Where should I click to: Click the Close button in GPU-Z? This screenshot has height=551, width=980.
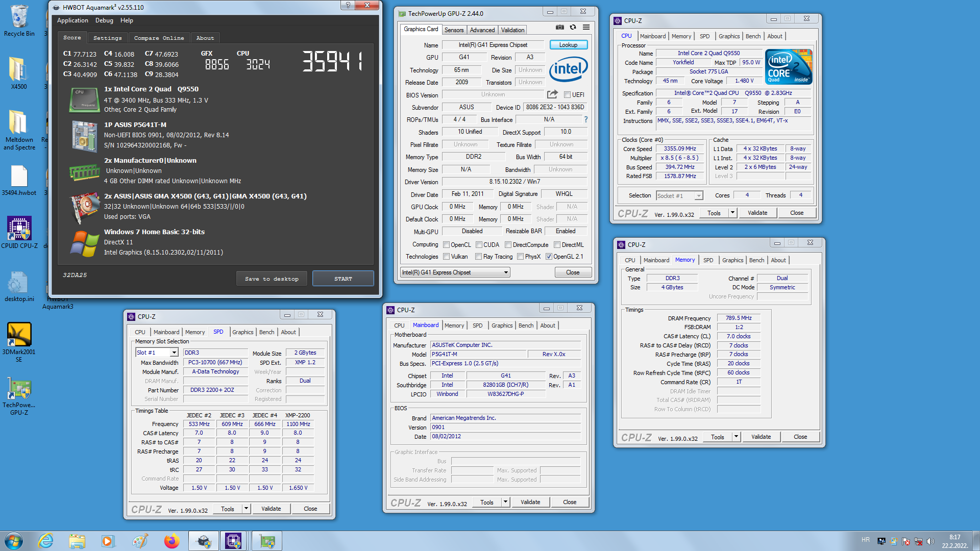[573, 272]
